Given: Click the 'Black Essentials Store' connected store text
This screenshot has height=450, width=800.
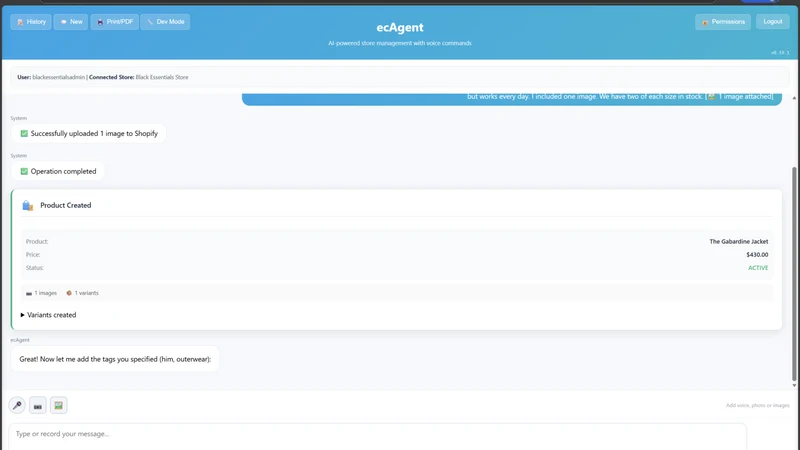Looking at the screenshot, I should (x=162, y=78).
